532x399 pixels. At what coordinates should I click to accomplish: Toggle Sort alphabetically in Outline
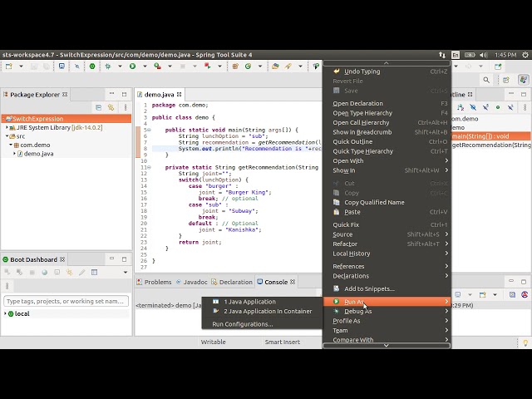click(461, 107)
